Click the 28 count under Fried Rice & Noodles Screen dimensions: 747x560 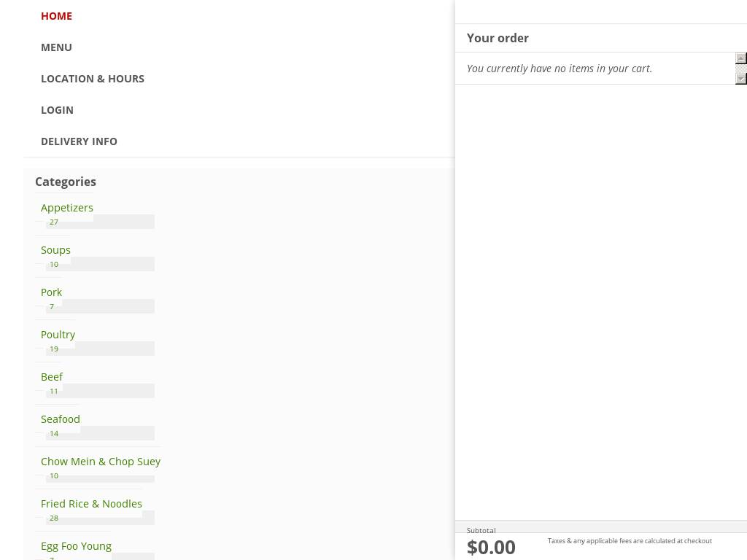tap(54, 518)
